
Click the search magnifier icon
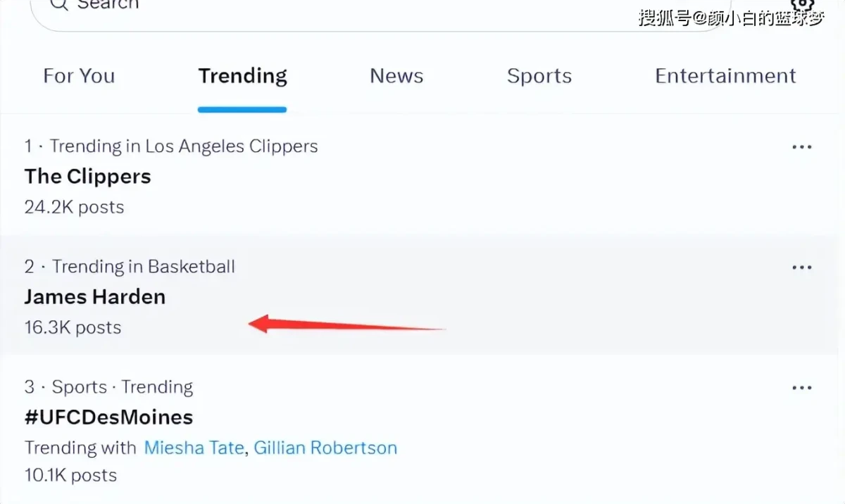coord(59,4)
